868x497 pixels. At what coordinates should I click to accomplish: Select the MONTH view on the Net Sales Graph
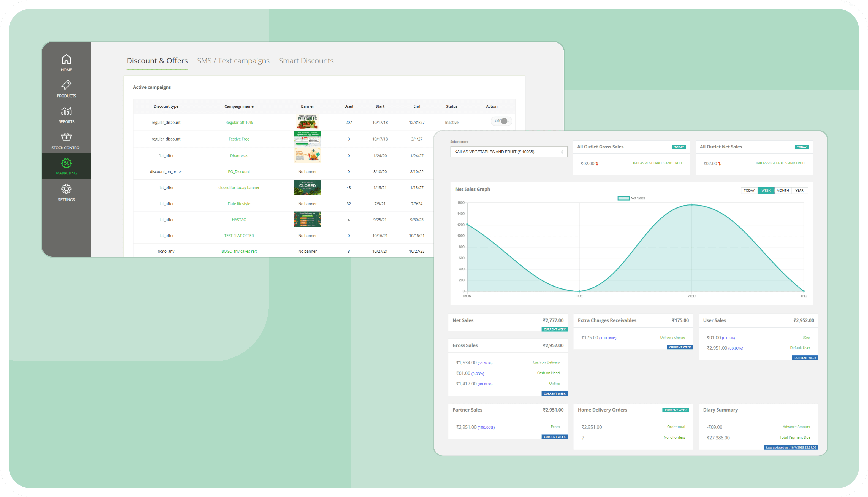click(x=782, y=190)
